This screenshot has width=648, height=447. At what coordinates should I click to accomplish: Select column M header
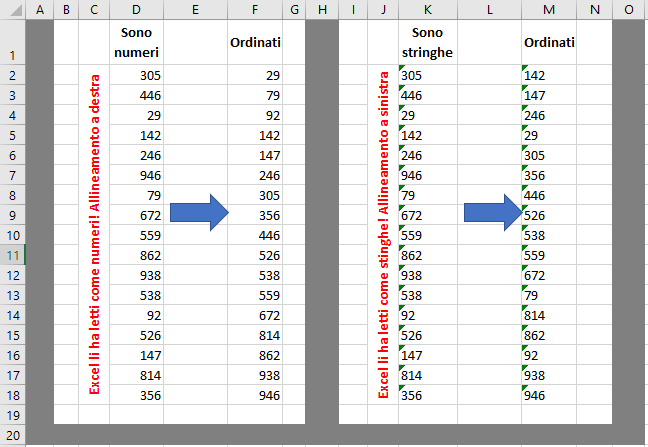(549, 10)
